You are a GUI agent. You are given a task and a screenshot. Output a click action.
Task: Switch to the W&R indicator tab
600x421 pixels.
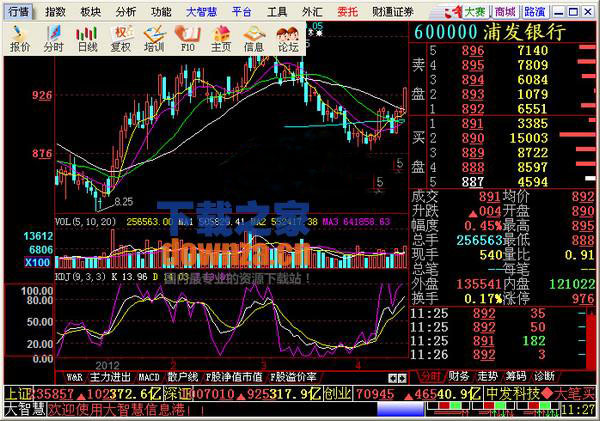[74, 377]
